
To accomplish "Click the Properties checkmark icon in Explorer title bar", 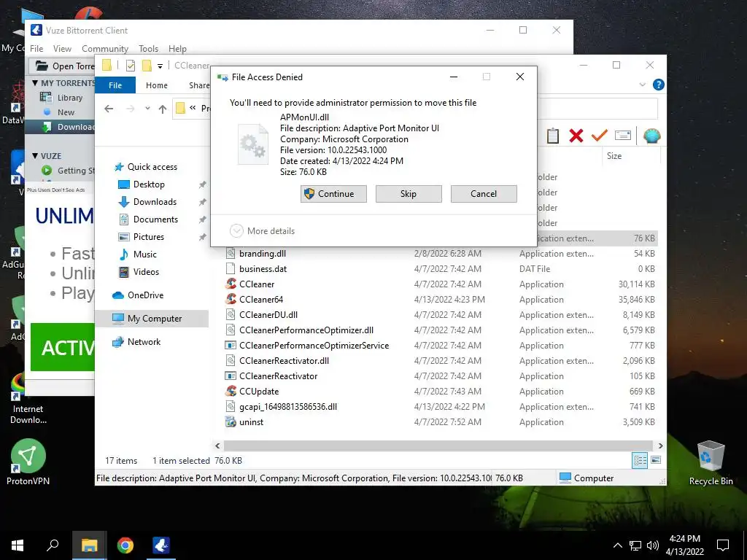I will pyautogui.click(x=131, y=66).
